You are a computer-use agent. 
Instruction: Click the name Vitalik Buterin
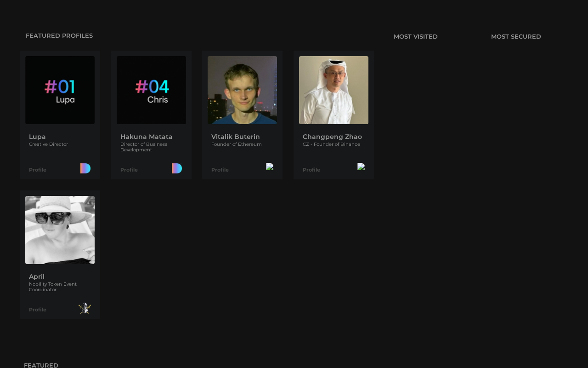(x=236, y=137)
